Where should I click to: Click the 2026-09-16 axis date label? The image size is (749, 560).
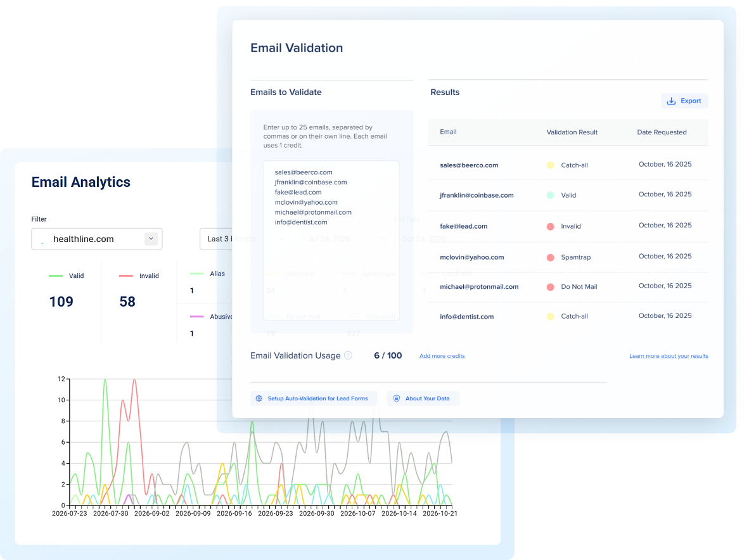point(234,514)
